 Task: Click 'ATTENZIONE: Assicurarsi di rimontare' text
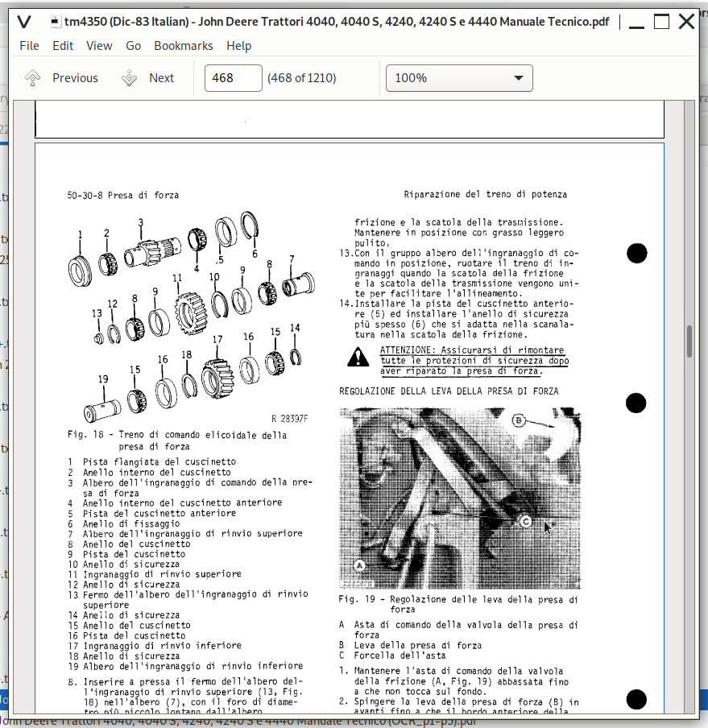(x=472, y=350)
